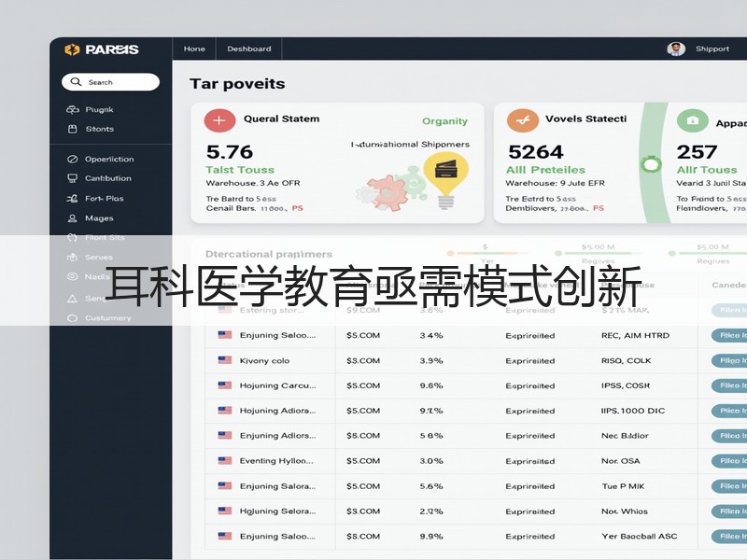Screen dimensions: 747x560
Task: Click the user avatar picture
Action: (676, 49)
